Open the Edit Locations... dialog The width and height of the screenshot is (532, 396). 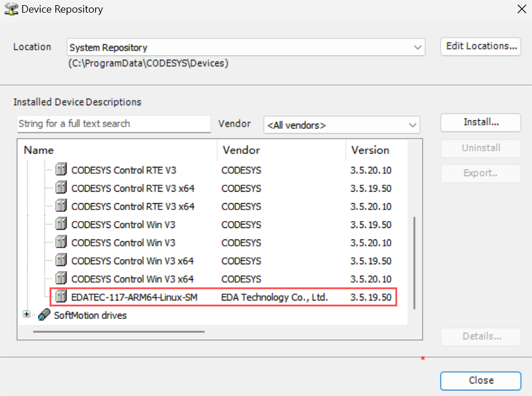(481, 46)
